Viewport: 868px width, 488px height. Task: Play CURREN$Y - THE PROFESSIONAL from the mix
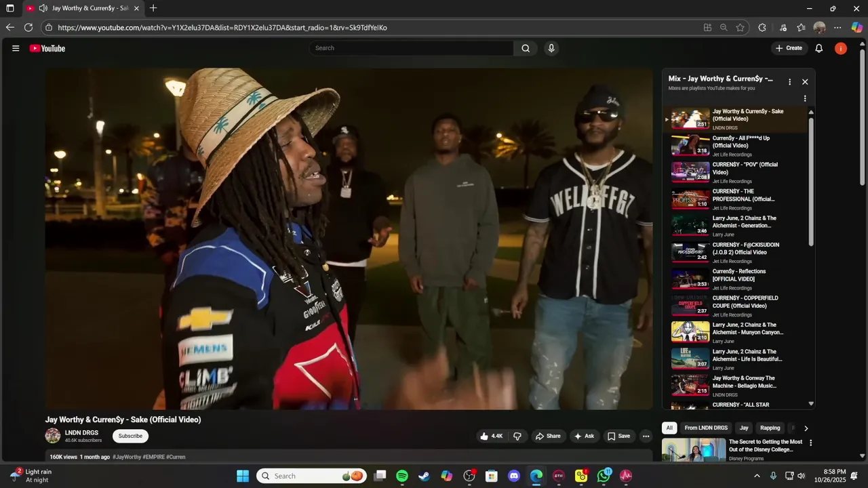pos(736,199)
